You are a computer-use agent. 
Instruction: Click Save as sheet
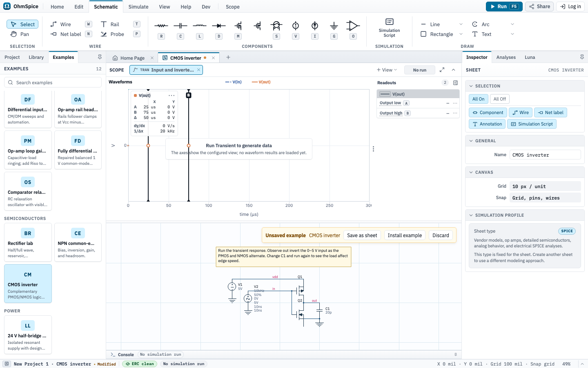pyautogui.click(x=362, y=236)
